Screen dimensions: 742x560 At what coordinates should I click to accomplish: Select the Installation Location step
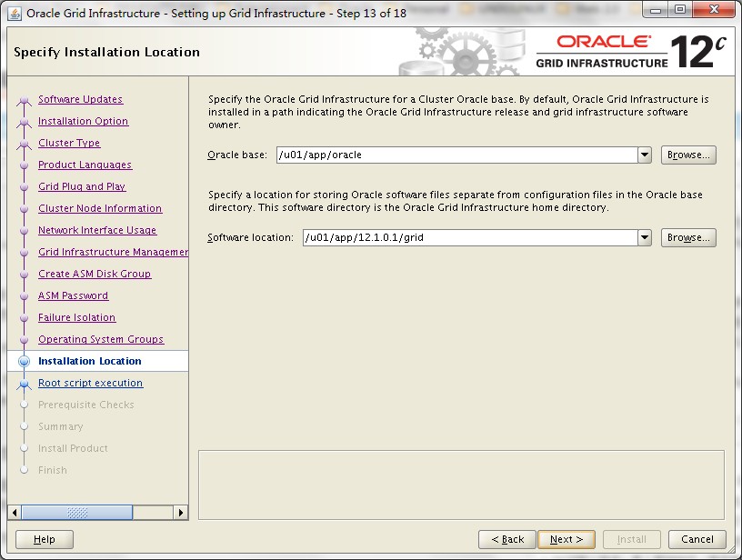[90, 361]
